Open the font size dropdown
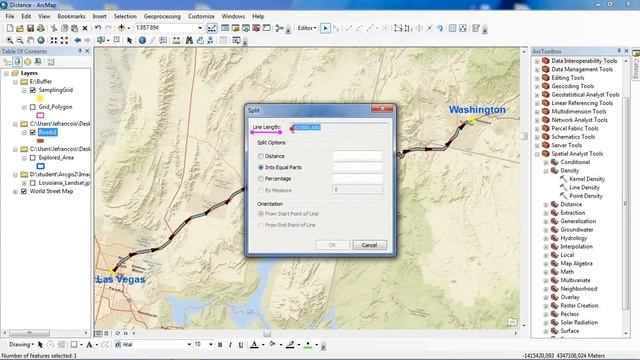Viewport: 640px width, 360px height. click(211, 344)
